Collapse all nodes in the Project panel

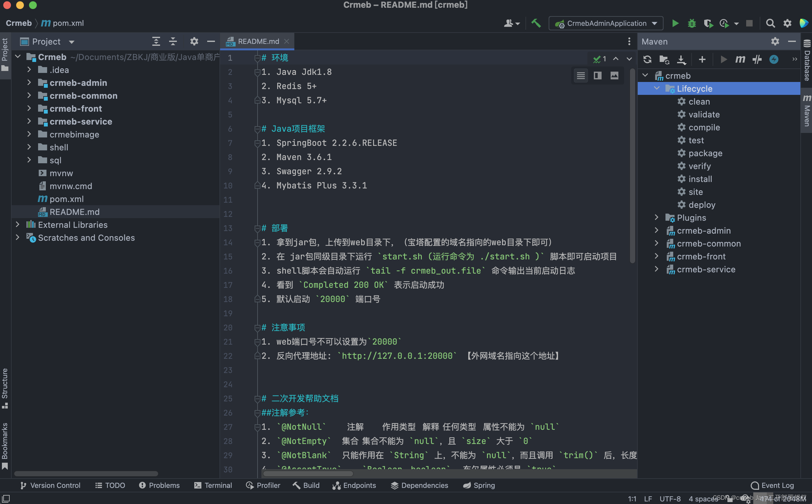173,41
